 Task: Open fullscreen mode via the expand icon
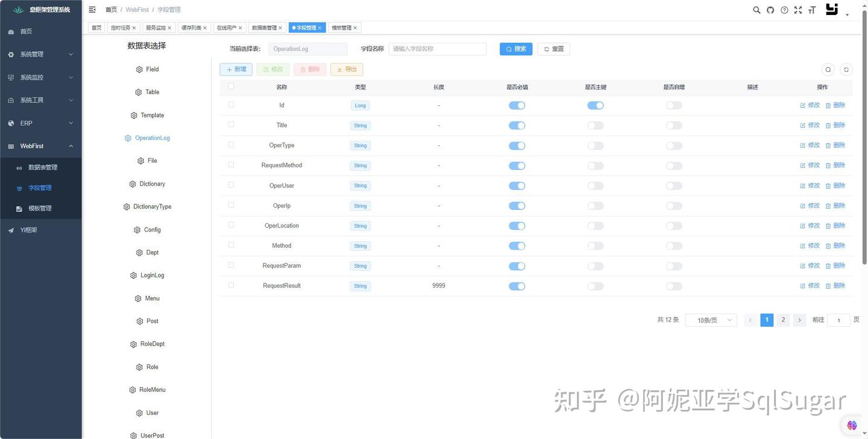[x=797, y=10]
